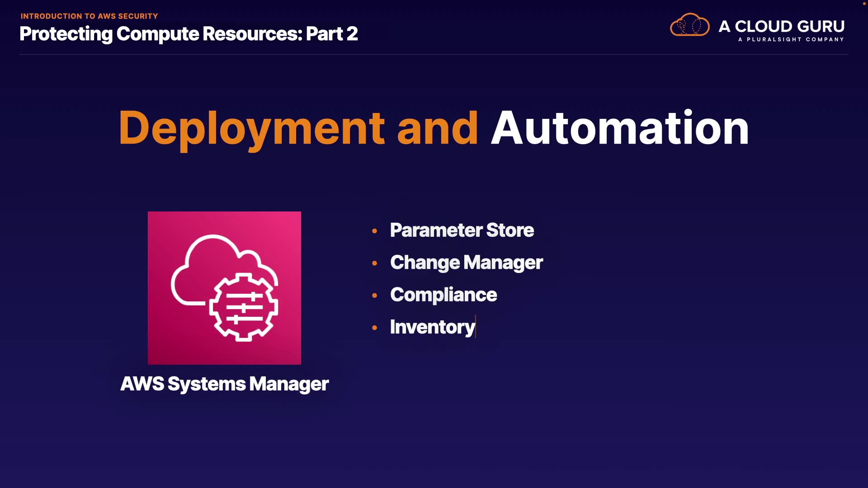Click the AWS Systems Manager service icon

click(224, 288)
